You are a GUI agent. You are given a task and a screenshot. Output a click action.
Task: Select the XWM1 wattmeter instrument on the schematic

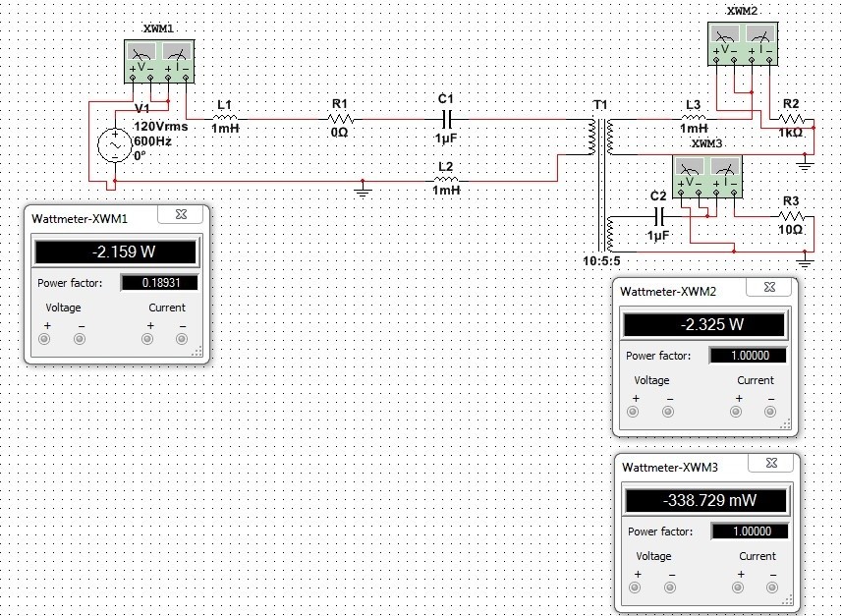click(159, 62)
